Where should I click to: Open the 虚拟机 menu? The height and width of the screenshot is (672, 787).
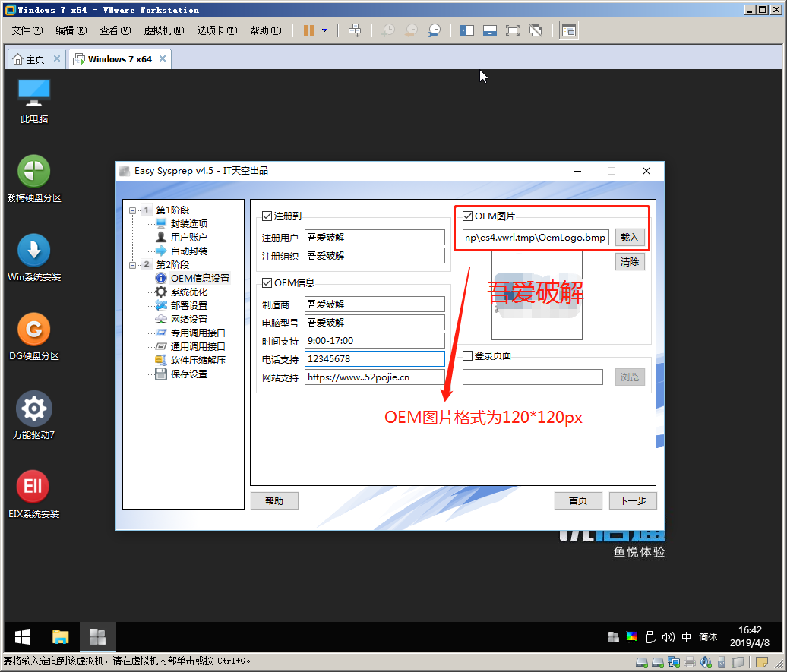(164, 30)
